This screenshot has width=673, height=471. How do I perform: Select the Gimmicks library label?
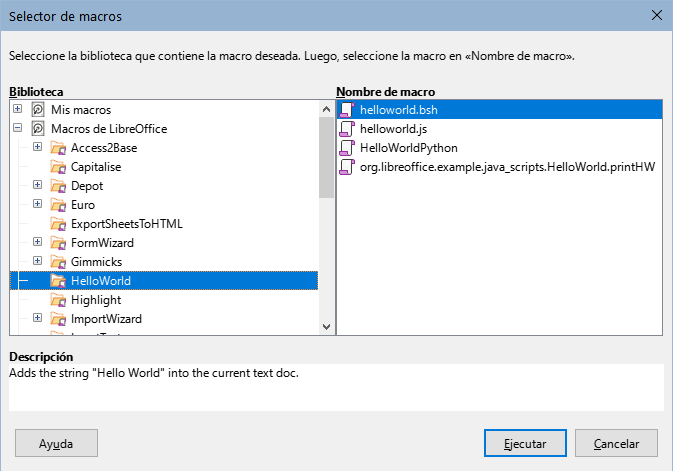pyautogui.click(x=96, y=261)
